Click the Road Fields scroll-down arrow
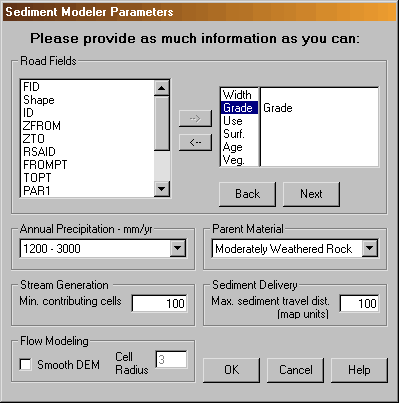 [x=162, y=189]
